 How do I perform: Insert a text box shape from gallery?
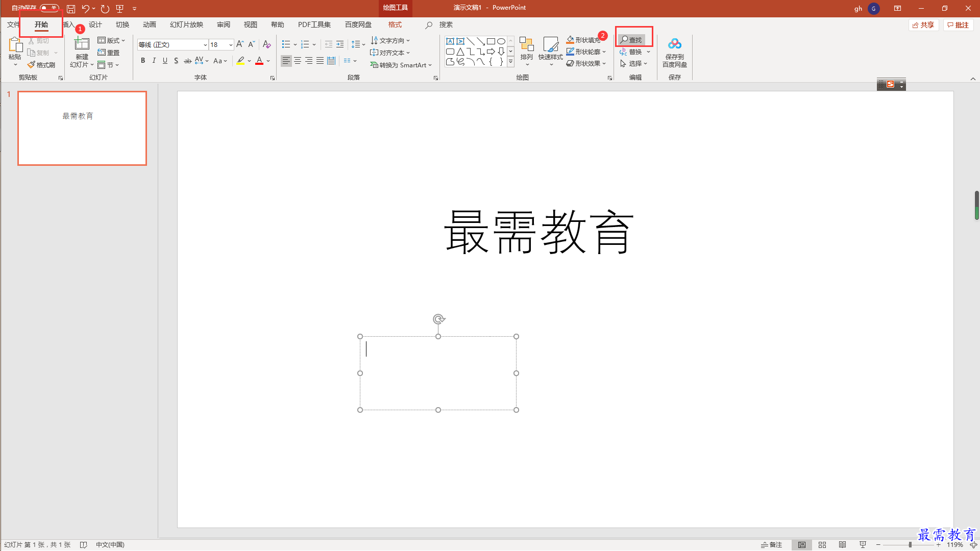pos(450,41)
